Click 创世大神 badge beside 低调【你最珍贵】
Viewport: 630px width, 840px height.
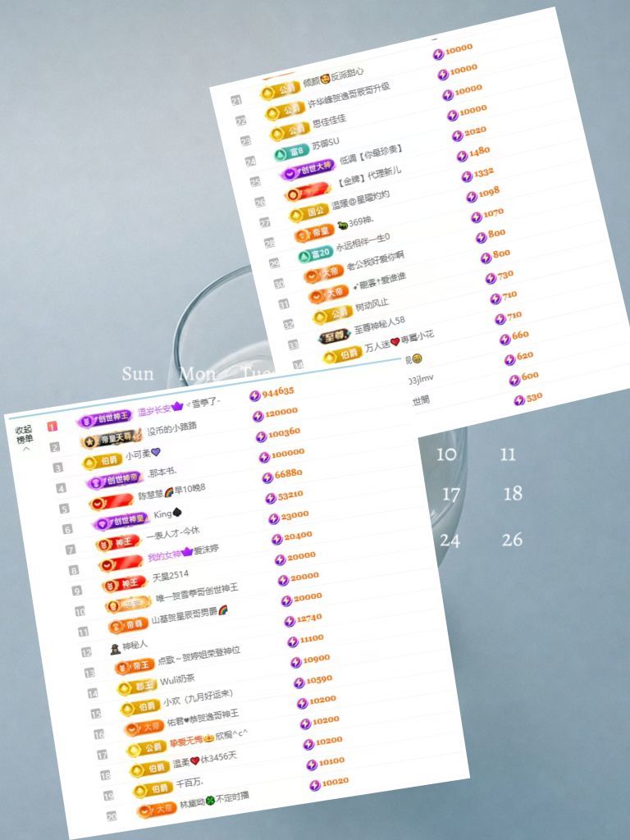[x=308, y=169]
